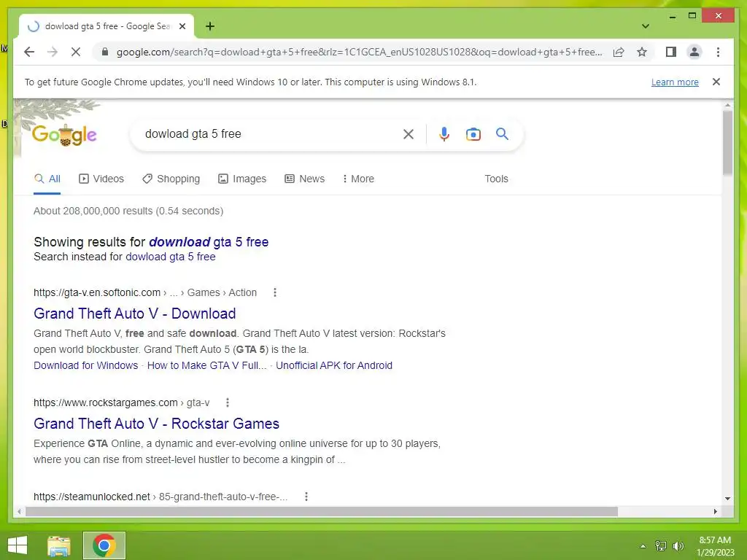Screen dimensions: 747x560
Task: Open How to Make GTA V Full sitelink
Action: (x=206, y=365)
